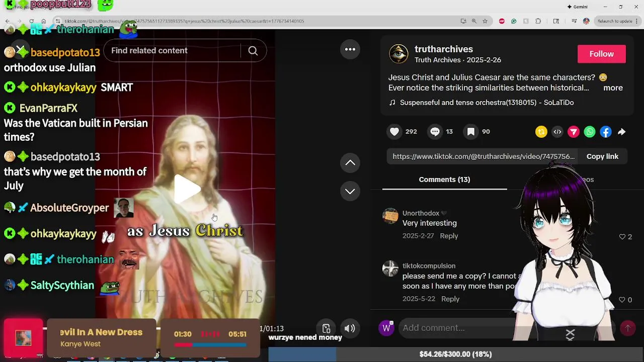Viewport: 644px width, 362px height.
Task: Get embed code with the code icon
Action: coord(557,132)
